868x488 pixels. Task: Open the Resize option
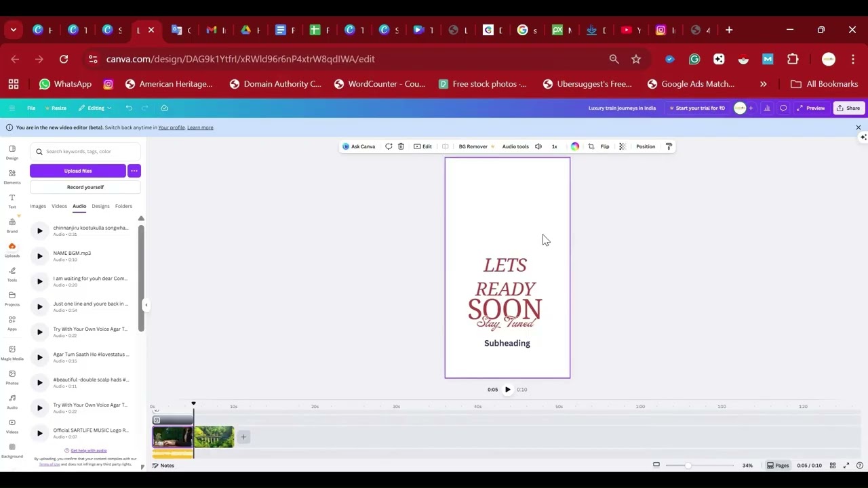(56, 108)
